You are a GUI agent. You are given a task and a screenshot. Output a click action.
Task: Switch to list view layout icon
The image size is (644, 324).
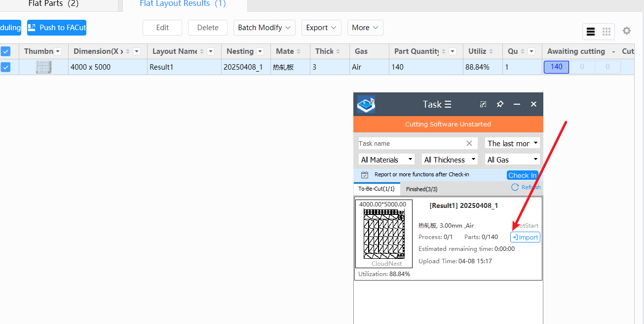[x=590, y=32]
